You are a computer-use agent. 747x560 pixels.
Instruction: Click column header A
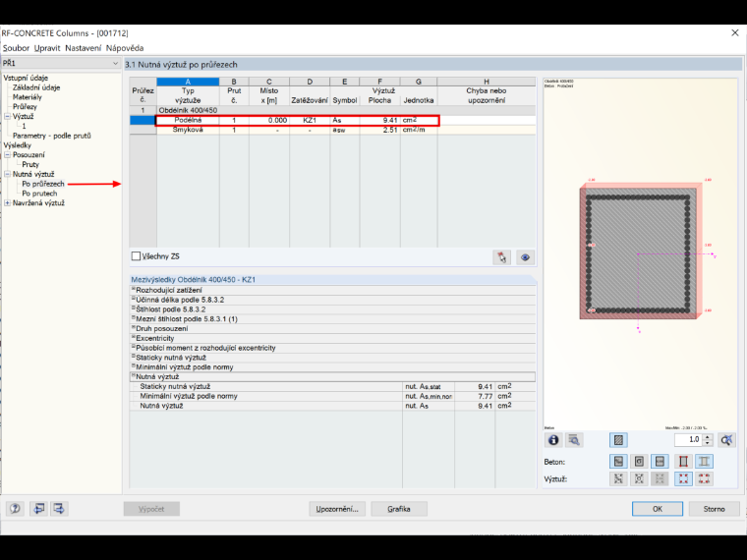[188, 82]
